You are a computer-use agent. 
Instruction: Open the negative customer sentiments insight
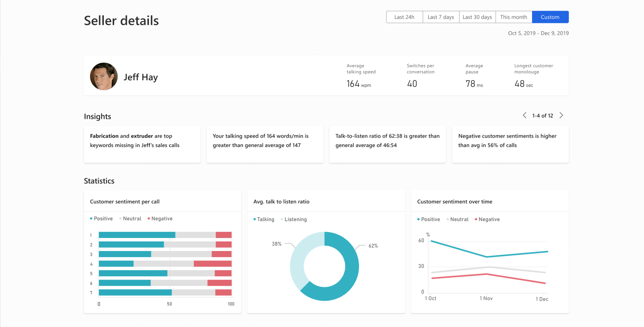(510, 144)
